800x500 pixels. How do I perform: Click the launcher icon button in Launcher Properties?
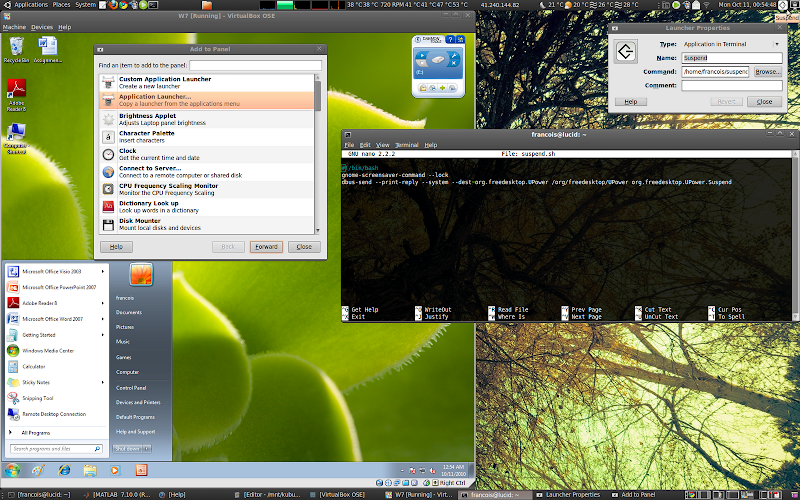pos(625,50)
